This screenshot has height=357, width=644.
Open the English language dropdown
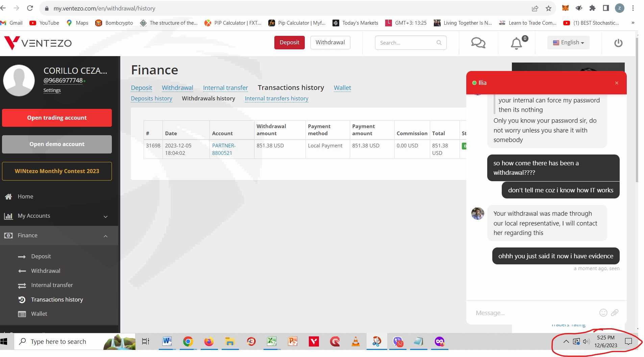(568, 43)
